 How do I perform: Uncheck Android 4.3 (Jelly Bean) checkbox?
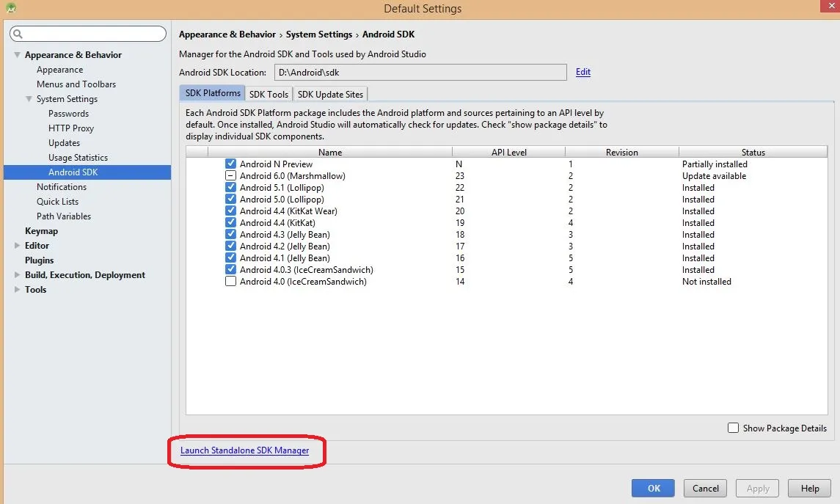pos(231,235)
